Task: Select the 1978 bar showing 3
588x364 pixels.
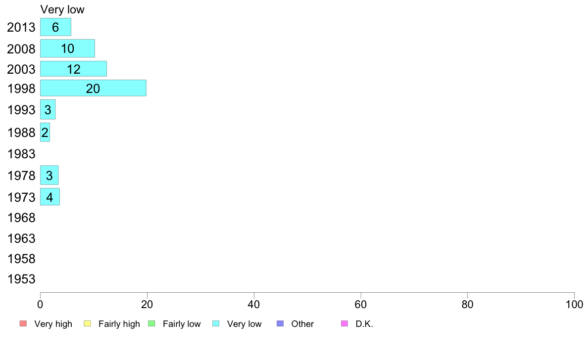Action: click(x=49, y=175)
